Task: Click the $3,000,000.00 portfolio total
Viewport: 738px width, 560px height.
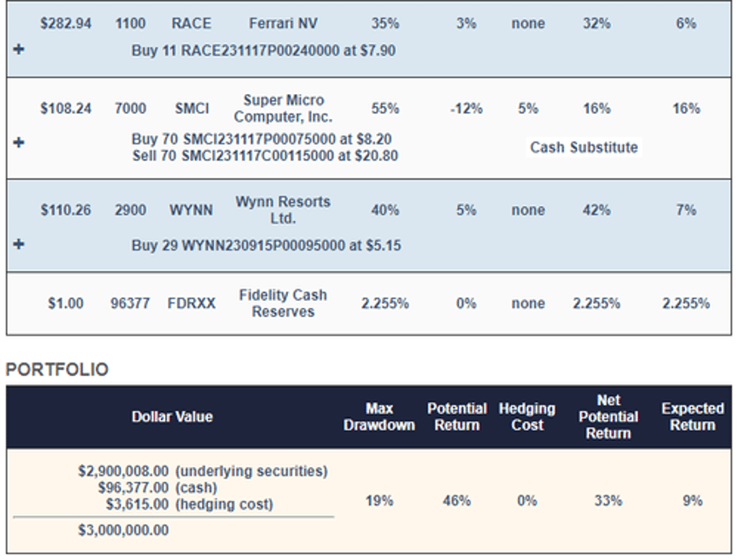Action: coord(124,530)
